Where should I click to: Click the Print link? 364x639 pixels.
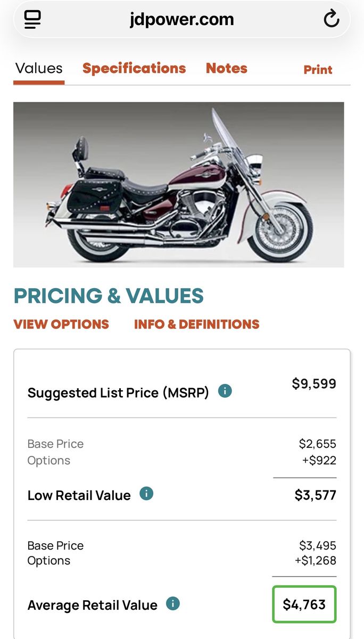(x=318, y=70)
